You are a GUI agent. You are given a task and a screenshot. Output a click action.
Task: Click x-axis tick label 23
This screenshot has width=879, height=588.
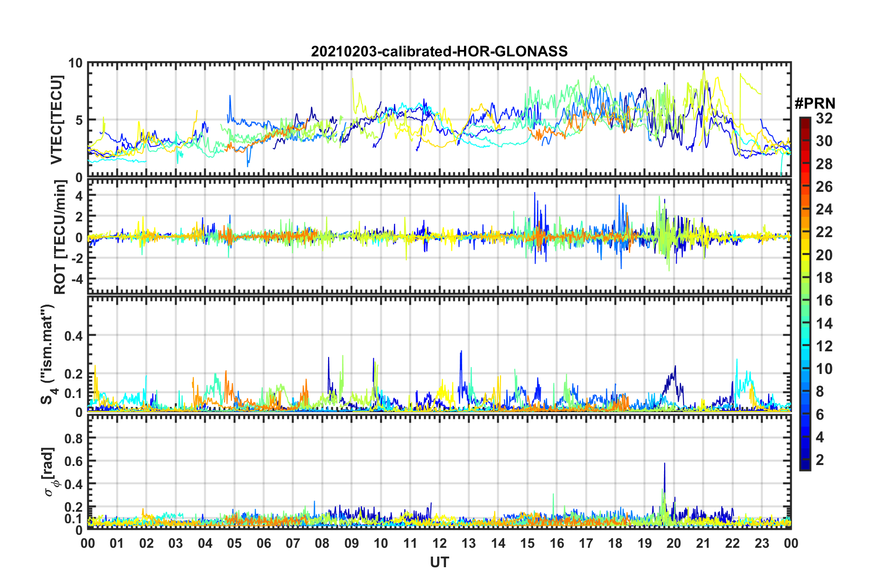762,543
